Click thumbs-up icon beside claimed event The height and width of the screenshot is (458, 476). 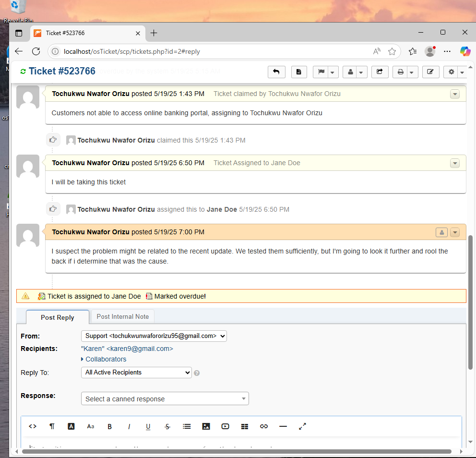53,140
